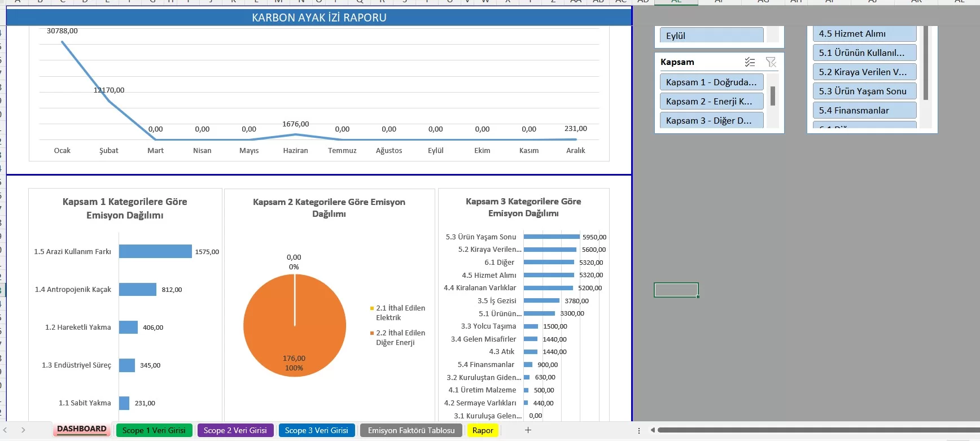Click the horizontal scrollbar left arrow
Viewport: 980px width, 441px height.
653,430
